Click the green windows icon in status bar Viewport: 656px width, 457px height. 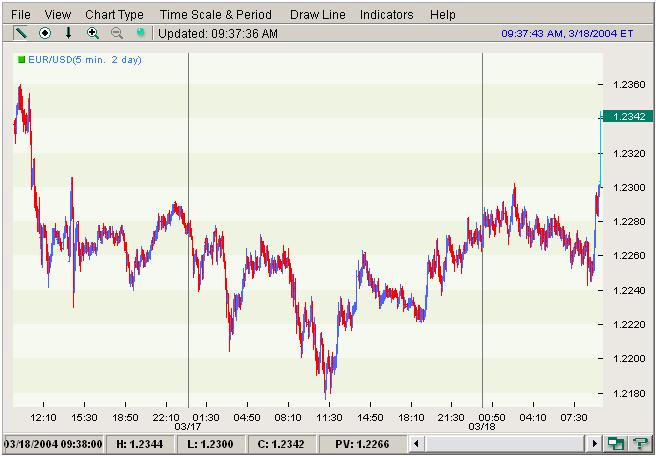pos(614,444)
